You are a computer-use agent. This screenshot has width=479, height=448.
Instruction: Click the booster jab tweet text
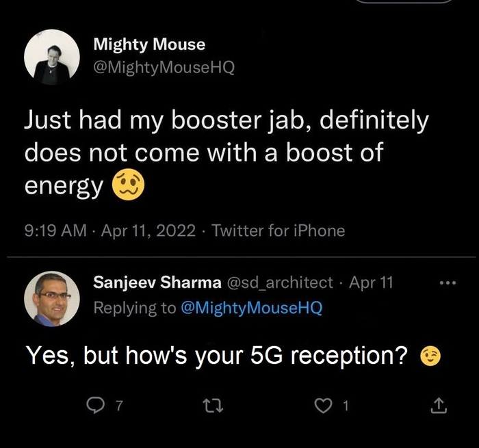226,152
